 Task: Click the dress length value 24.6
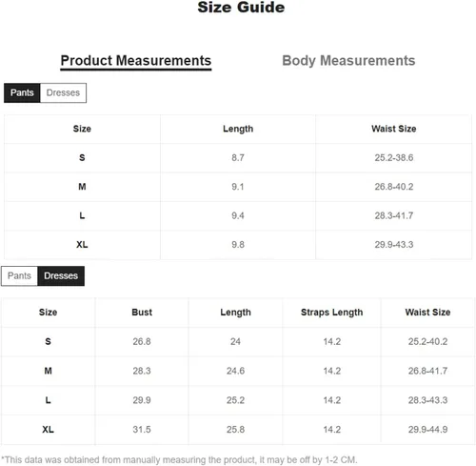[235, 371]
